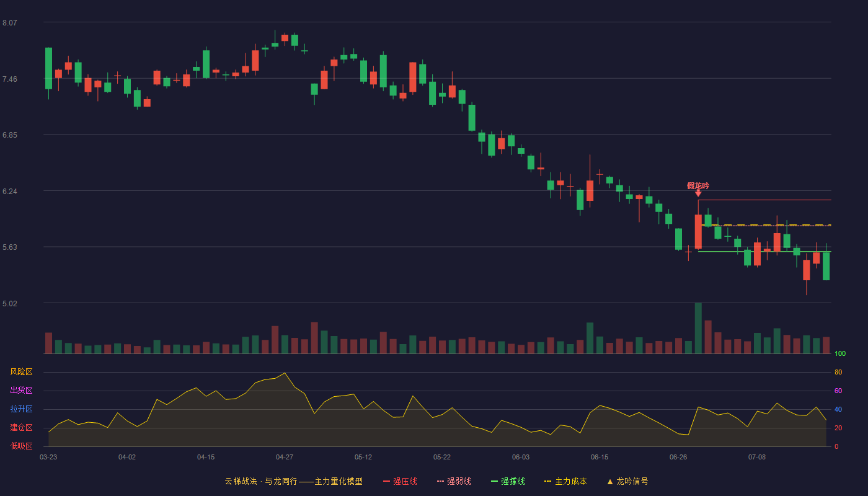
Task: Click the 03-23 date axis label
Action: [x=48, y=457]
